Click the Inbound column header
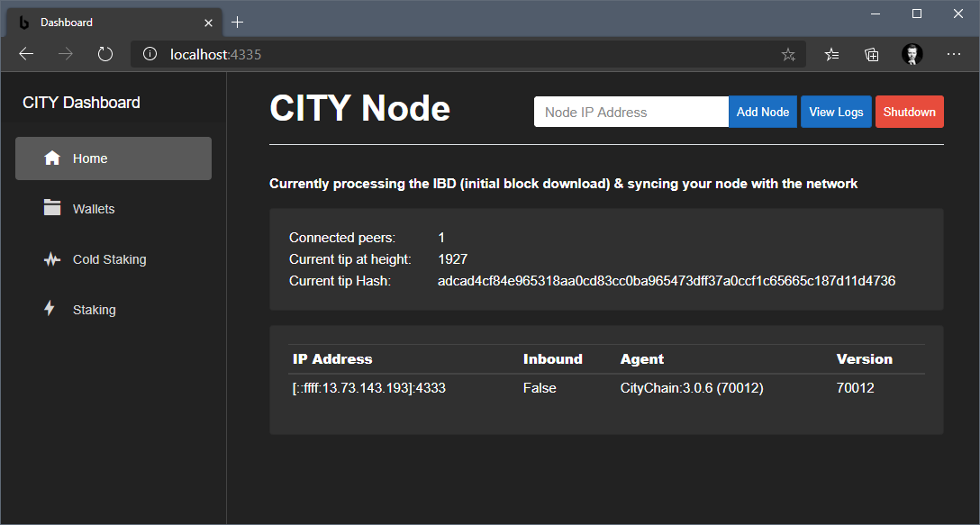This screenshot has width=980, height=525. (552, 358)
